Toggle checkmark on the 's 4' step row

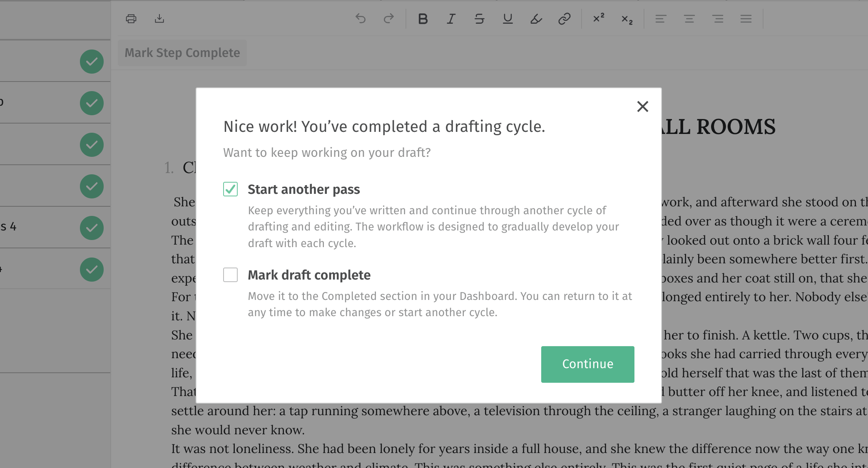(92, 228)
